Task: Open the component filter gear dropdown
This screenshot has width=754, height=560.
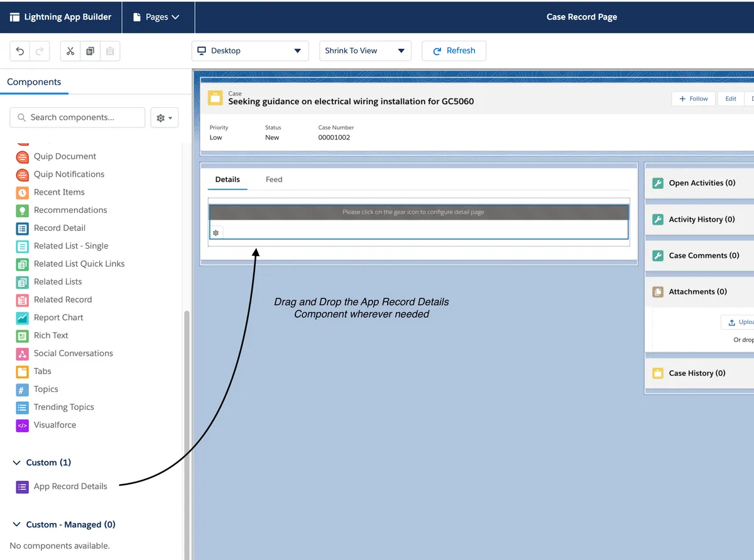Action: 165,117
